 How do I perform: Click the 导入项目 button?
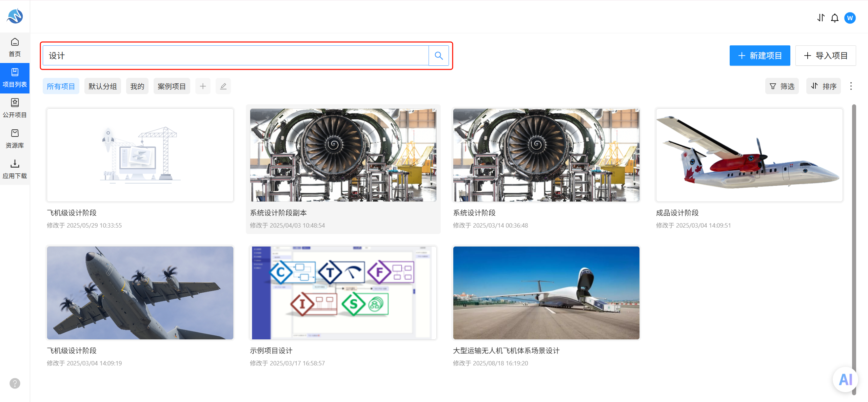pos(826,56)
